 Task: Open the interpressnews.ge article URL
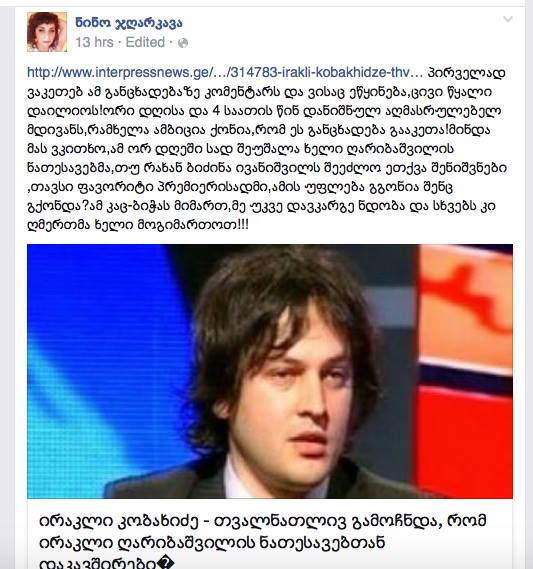coord(225,72)
